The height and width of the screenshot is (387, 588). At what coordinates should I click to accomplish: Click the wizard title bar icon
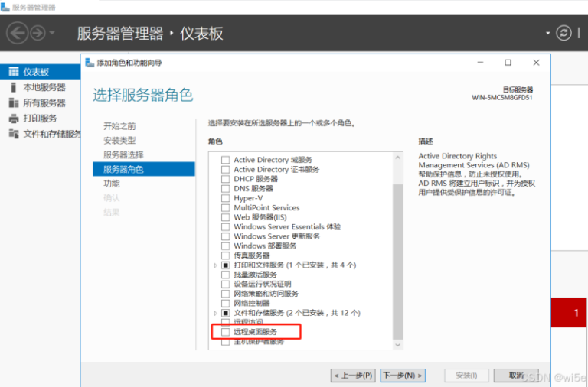90,63
